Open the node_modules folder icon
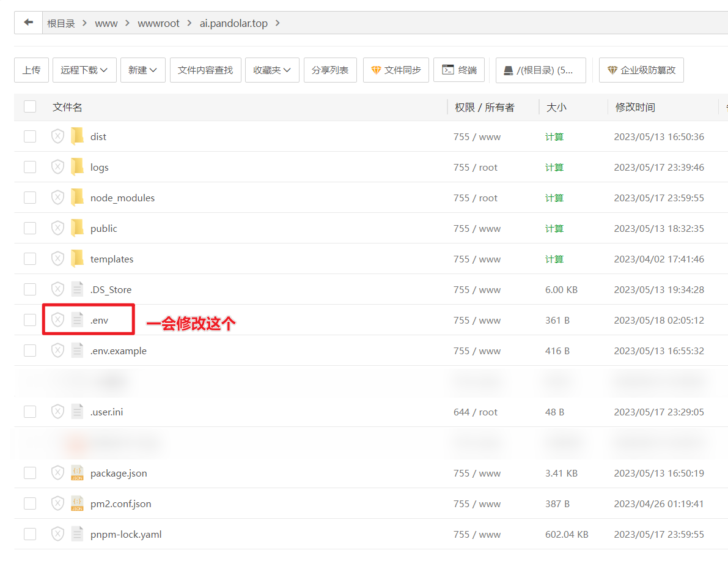Viewport: 728px width, 572px height. 77,198
